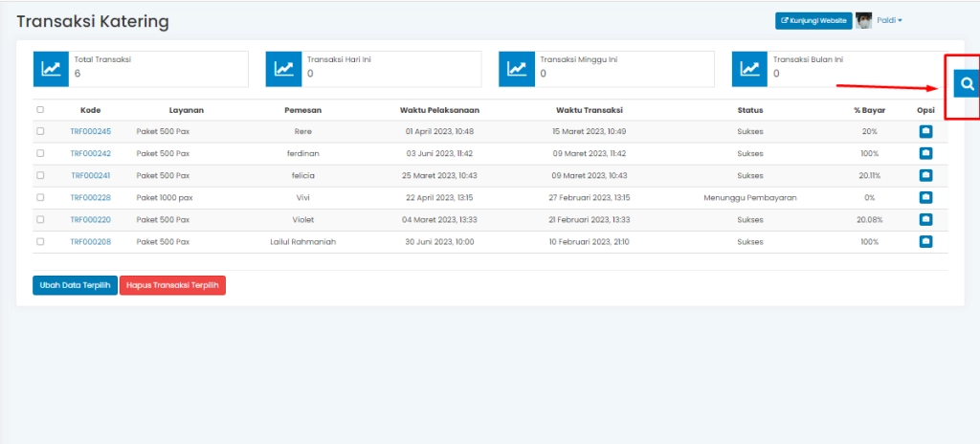Sort table by Waktu Transaksi column header
Image resolution: width=980 pixels, height=444 pixels.
pos(588,110)
